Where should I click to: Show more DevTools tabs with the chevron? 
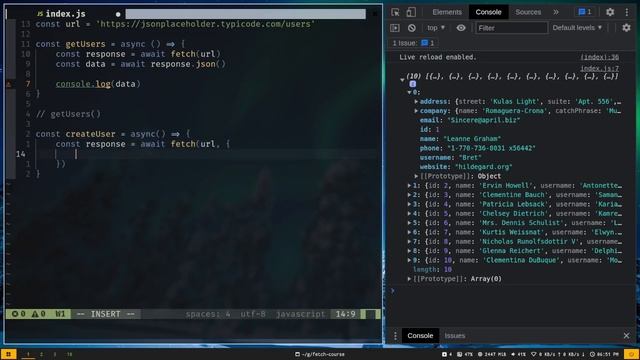point(556,12)
